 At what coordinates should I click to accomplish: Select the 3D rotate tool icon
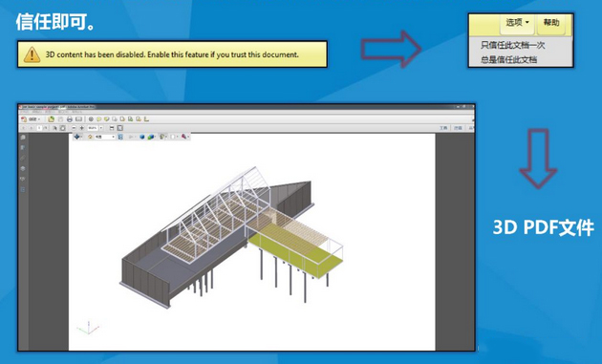pyautogui.click(x=76, y=137)
